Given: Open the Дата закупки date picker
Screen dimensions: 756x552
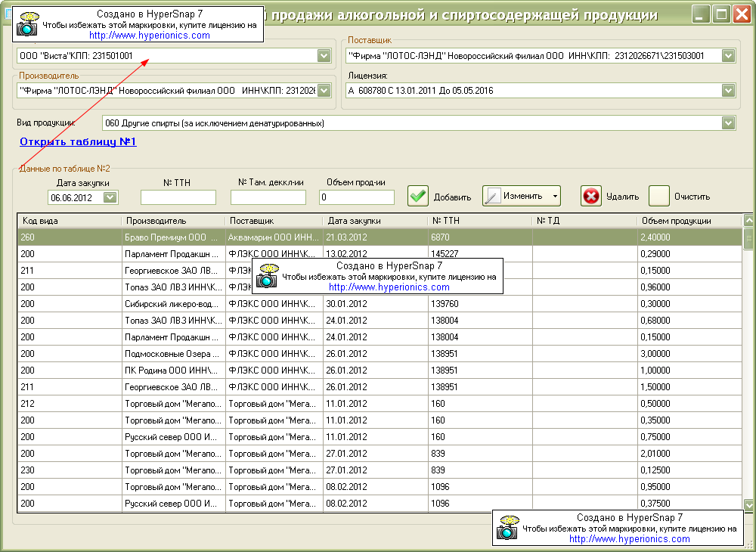Looking at the screenshot, I should point(110,197).
